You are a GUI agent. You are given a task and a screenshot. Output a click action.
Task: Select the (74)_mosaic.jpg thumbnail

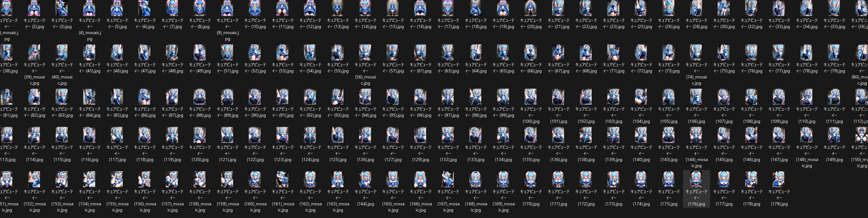click(696, 52)
